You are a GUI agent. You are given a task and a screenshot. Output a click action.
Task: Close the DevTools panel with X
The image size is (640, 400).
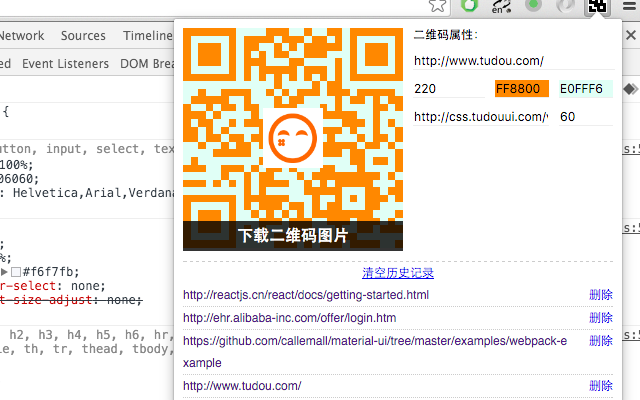point(629,36)
